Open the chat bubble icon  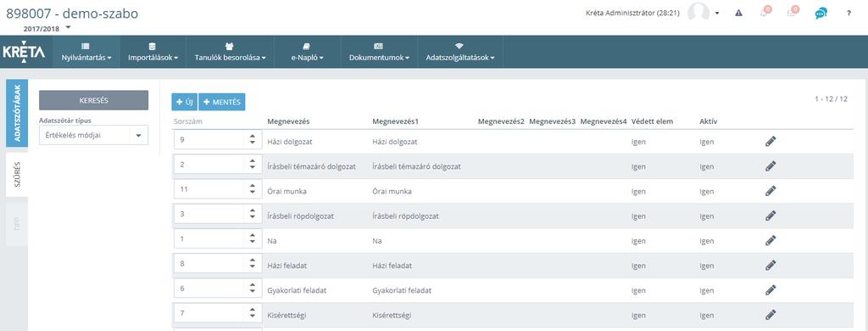(x=821, y=13)
